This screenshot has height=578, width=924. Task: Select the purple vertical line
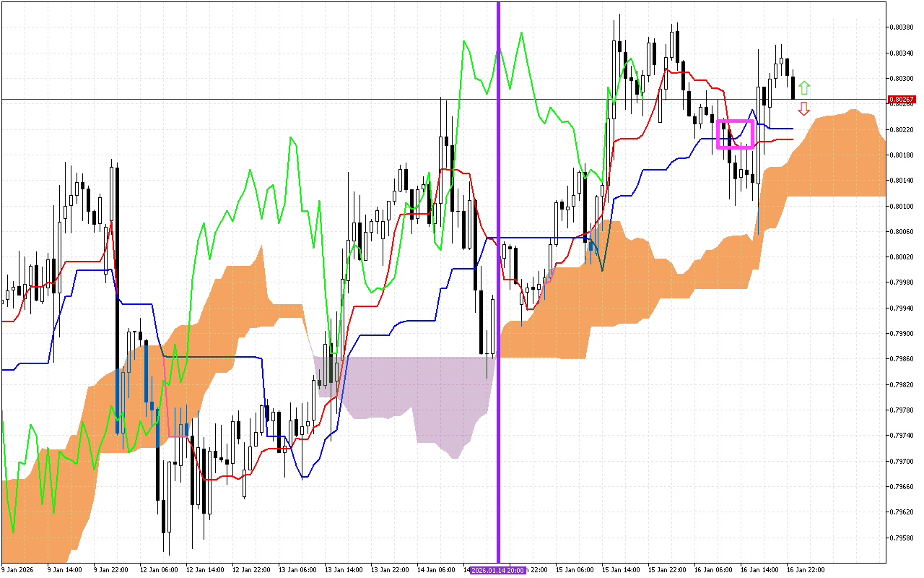tap(498, 181)
